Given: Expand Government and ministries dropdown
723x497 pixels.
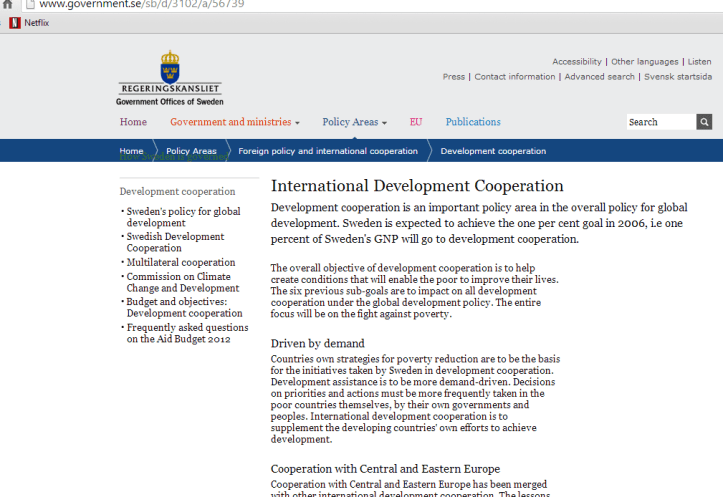Looking at the screenshot, I should (x=235, y=122).
